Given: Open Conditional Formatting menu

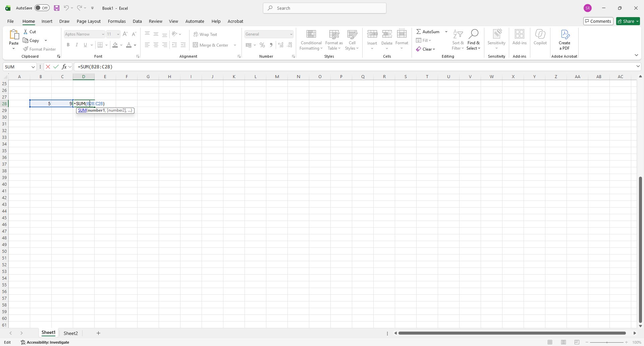Looking at the screenshot, I should (x=311, y=40).
